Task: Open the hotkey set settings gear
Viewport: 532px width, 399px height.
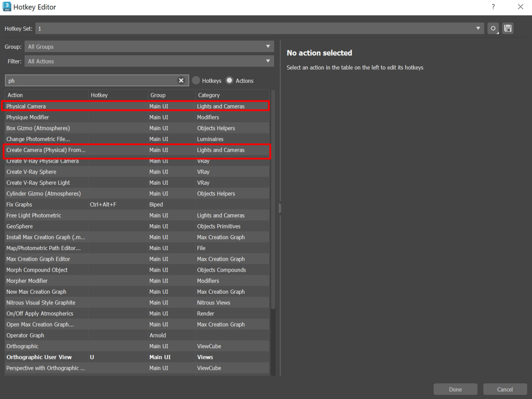Action: click(x=493, y=28)
